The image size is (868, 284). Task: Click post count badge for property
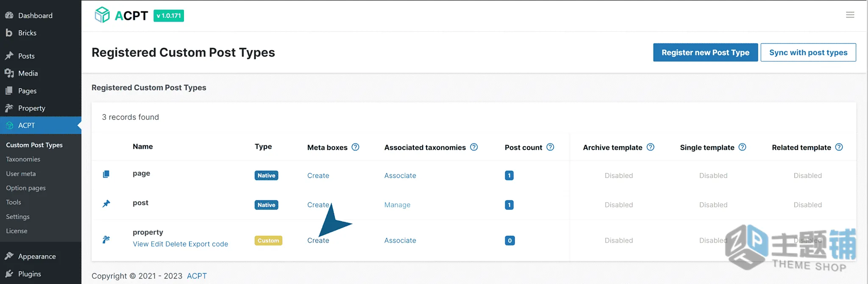(x=509, y=240)
